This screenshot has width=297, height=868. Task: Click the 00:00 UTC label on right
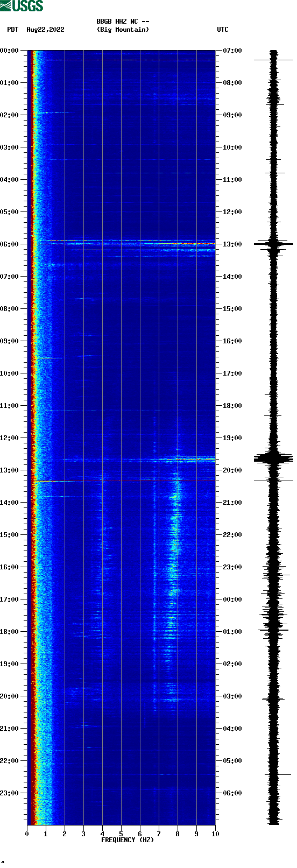pyautogui.click(x=232, y=599)
